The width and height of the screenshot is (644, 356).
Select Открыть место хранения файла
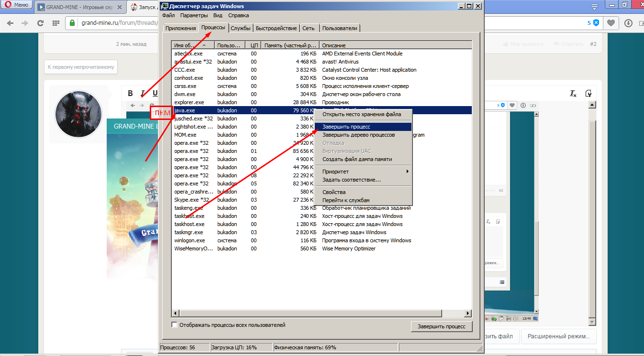click(364, 115)
